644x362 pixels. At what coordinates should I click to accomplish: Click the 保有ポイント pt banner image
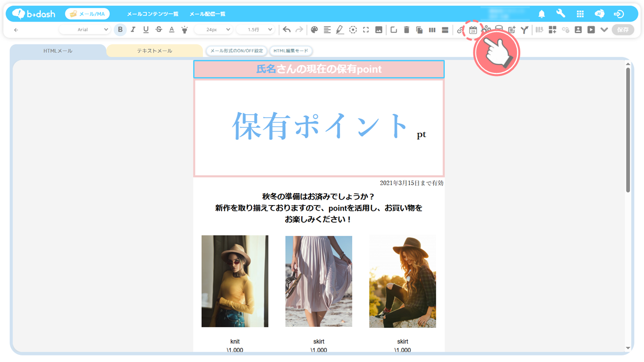319,128
